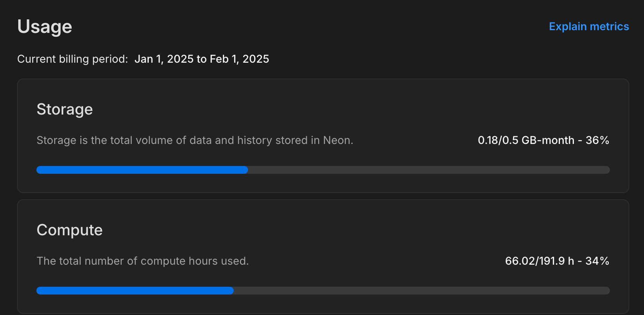This screenshot has height=315, width=644.
Task: Click the Usage page heading
Action: pyautogui.click(x=45, y=27)
